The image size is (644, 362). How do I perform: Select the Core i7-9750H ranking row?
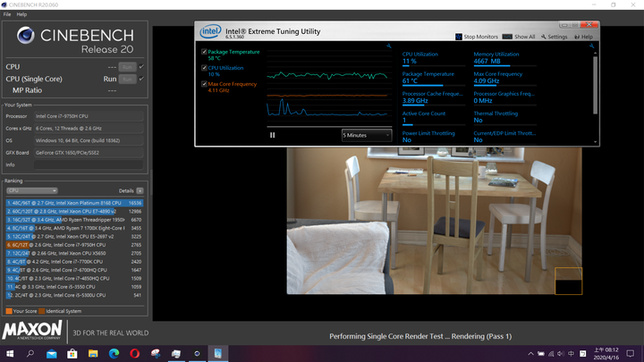pyautogui.click(x=74, y=245)
